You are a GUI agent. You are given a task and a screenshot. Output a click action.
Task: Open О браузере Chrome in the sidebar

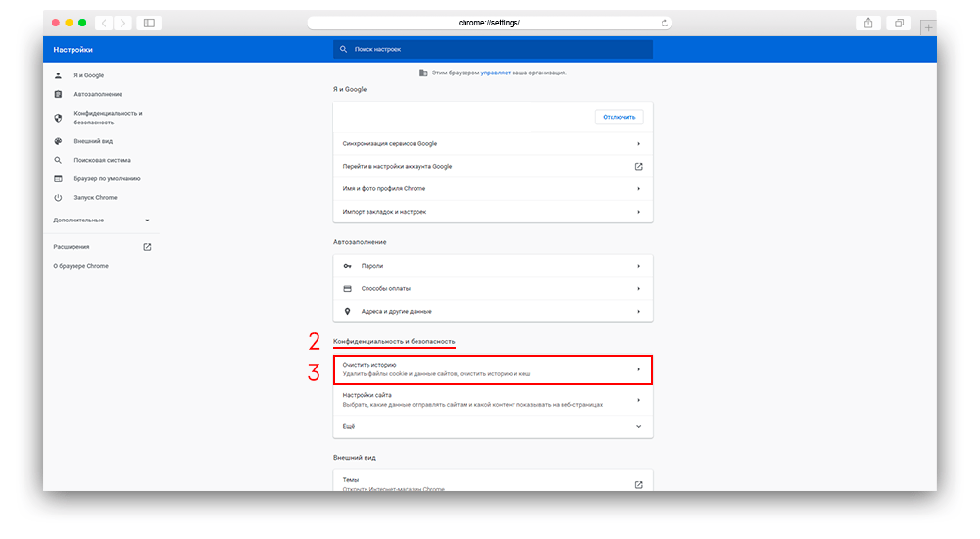tap(80, 266)
